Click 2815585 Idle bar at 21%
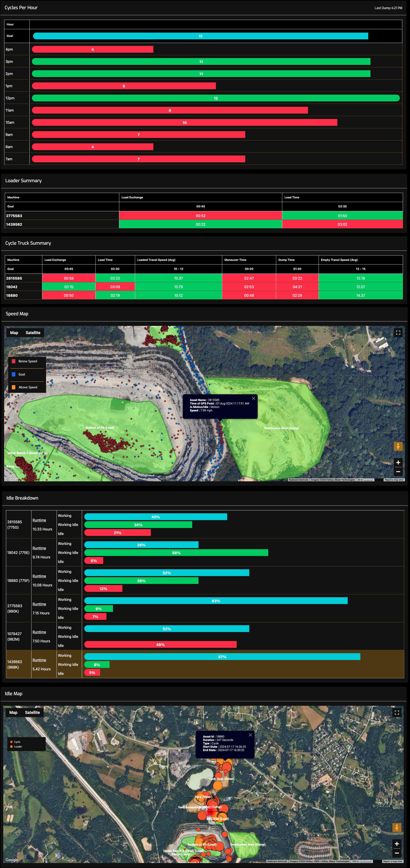410x868 pixels. pyautogui.click(x=117, y=533)
